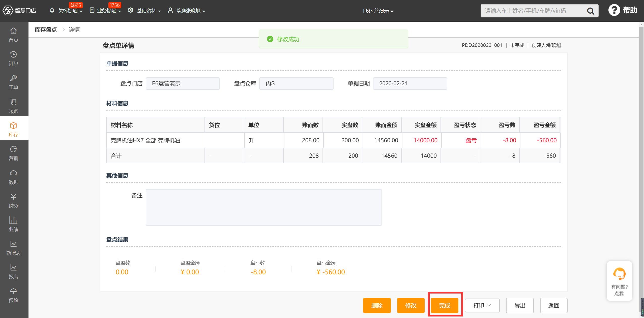This screenshot has width=644, height=318.
Task: Click the red 盘亏 status cell
Action: click(461, 140)
